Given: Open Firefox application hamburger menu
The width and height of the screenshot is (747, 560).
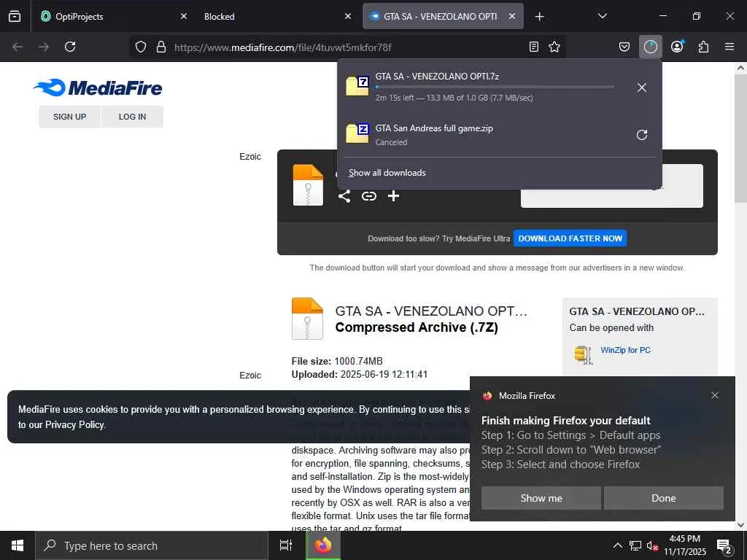Looking at the screenshot, I should [x=729, y=47].
